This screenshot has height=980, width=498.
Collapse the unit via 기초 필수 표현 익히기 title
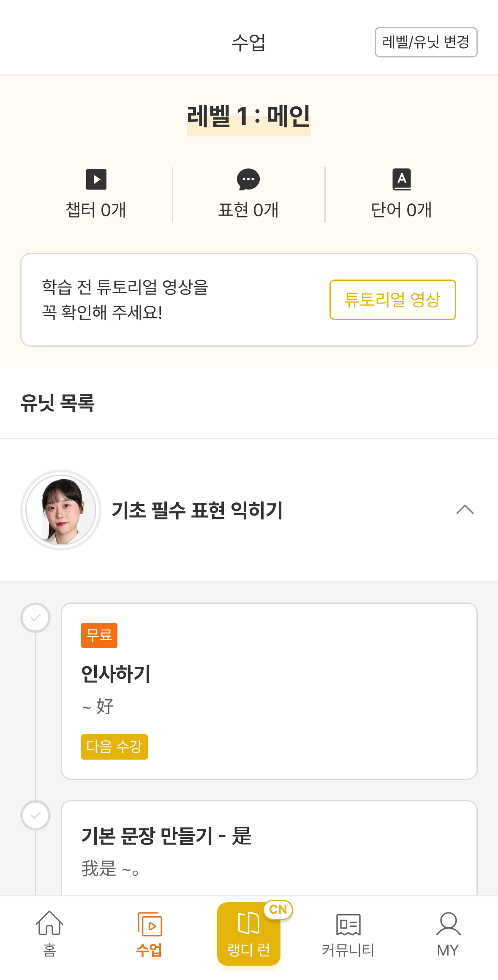click(197, 510)
